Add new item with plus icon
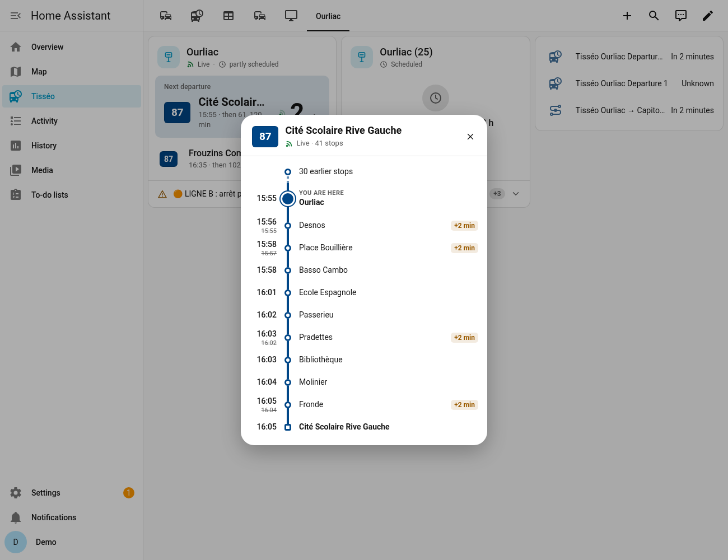Image resolution: width=728 pixels, height=560 pixels. coord(627,16)
